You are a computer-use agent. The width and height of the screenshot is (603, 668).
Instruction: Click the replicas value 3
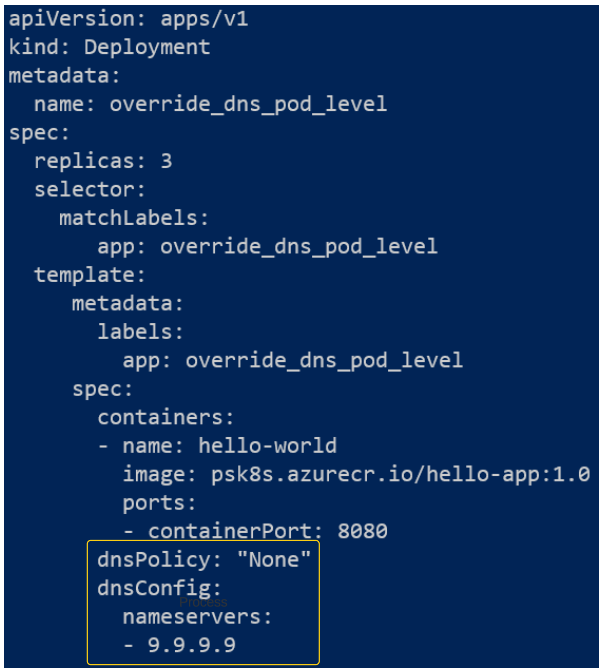(166, 160)
